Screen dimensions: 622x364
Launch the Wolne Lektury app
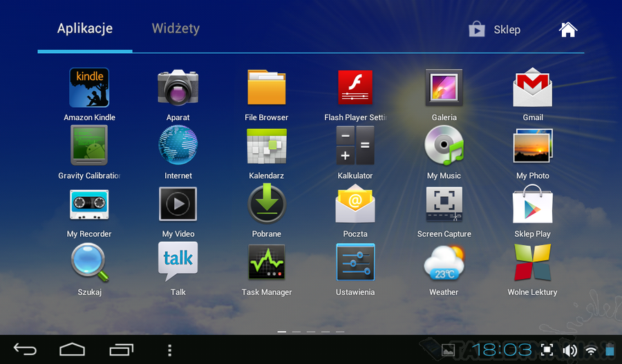coord(532,262)
